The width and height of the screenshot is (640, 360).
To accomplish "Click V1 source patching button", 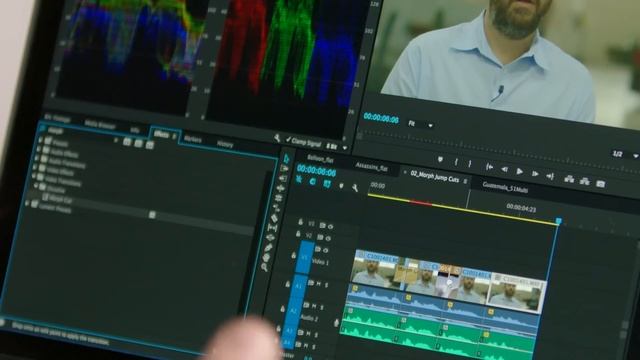I will click(304, 258).
